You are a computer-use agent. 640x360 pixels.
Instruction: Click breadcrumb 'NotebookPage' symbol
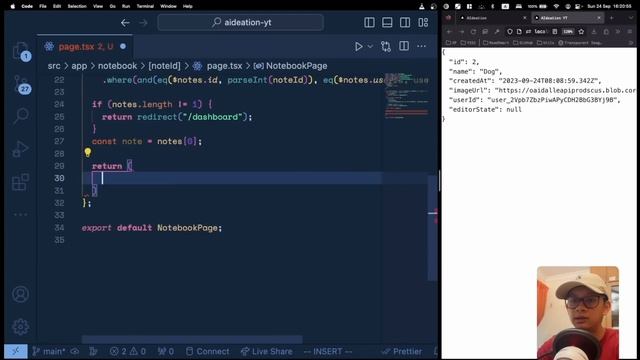[x=296, y=66]
